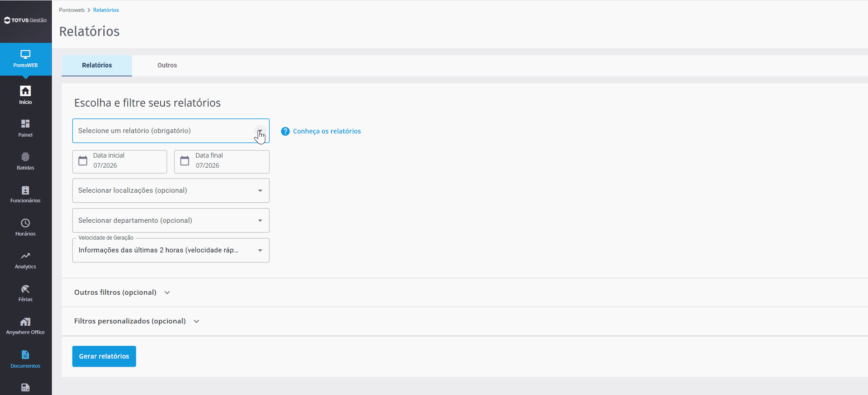Switch to the Outros tab
This screenshot has width=868, height=395.
[167, 65]
